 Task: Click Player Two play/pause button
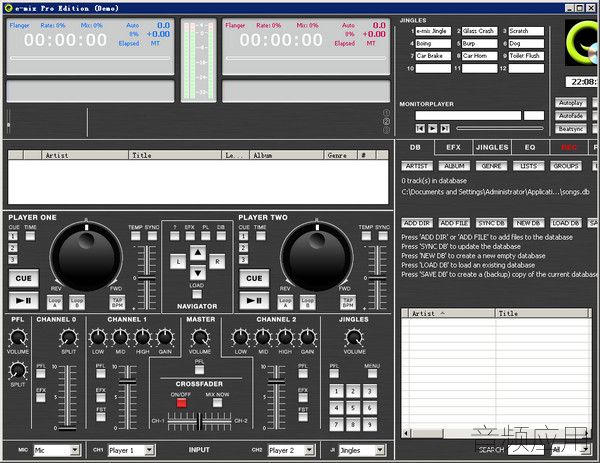point(254,300)
